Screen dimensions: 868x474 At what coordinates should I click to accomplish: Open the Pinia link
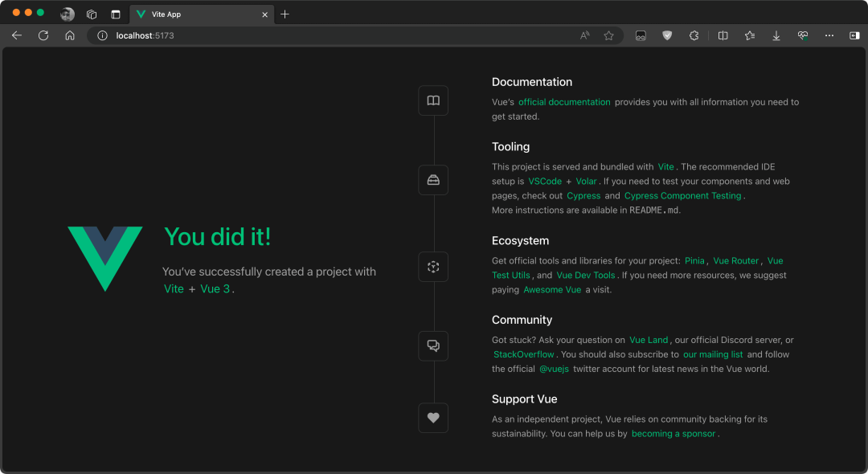[694, 260]
